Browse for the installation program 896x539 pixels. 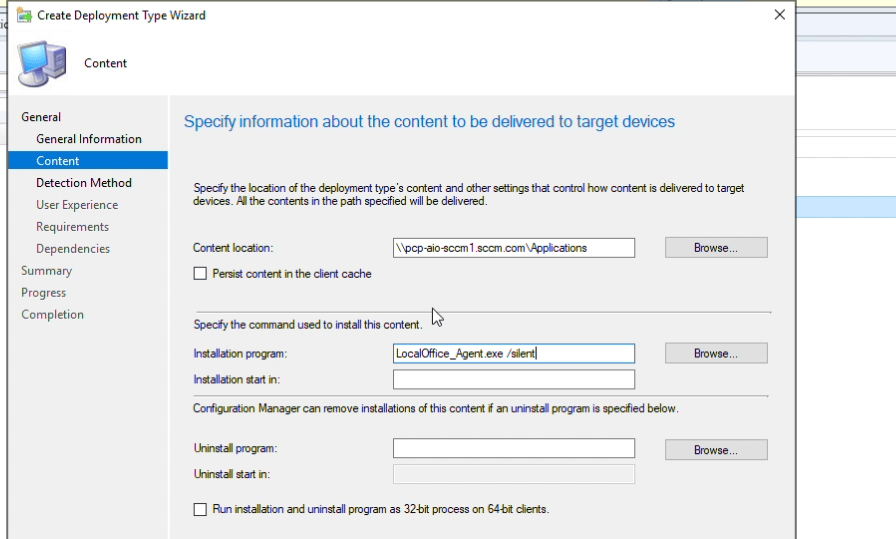point(716,353)
